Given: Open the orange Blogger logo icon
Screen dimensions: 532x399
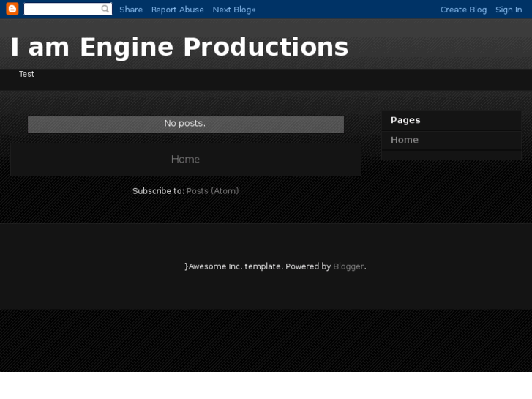Looking at the screenshot, I should point(12,9).
